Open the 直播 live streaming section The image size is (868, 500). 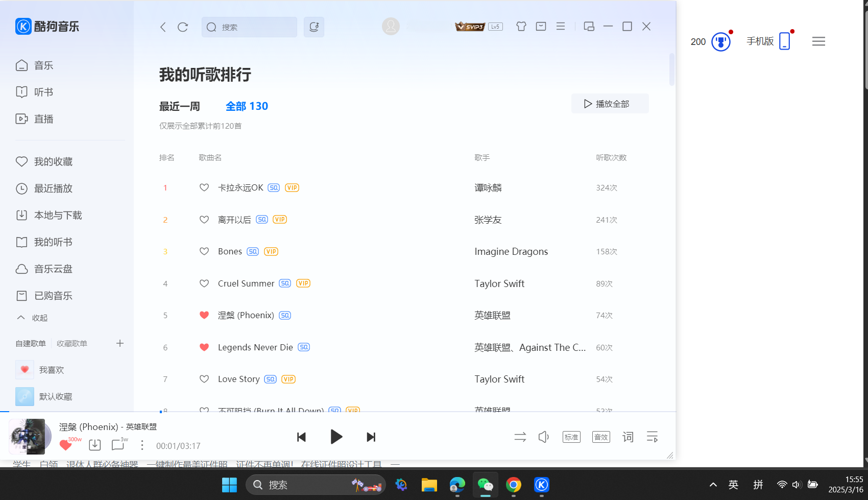(x=43, y=118)
